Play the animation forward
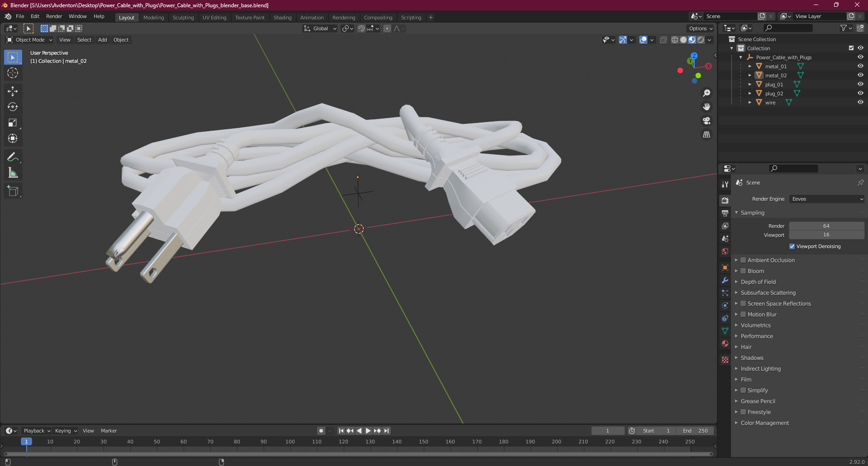This screenshot has height=466, width=868. (x=368, y=431)
